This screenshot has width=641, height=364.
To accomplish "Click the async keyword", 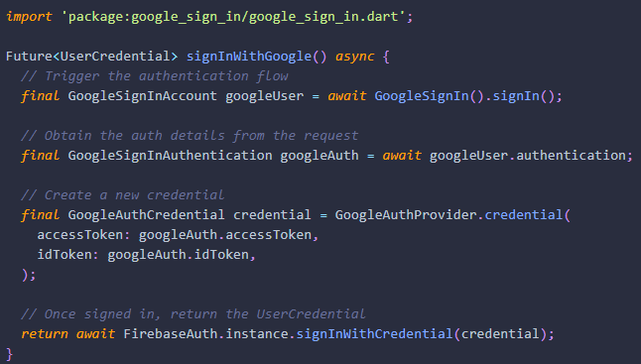I will click(x=354, y=57).
